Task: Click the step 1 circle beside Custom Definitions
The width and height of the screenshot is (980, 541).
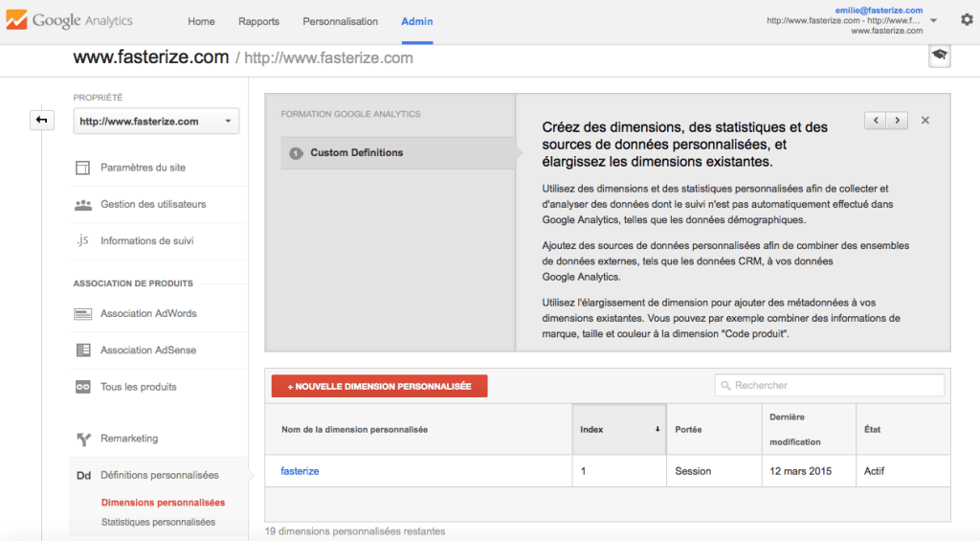Action: click(x=297, y=153)
